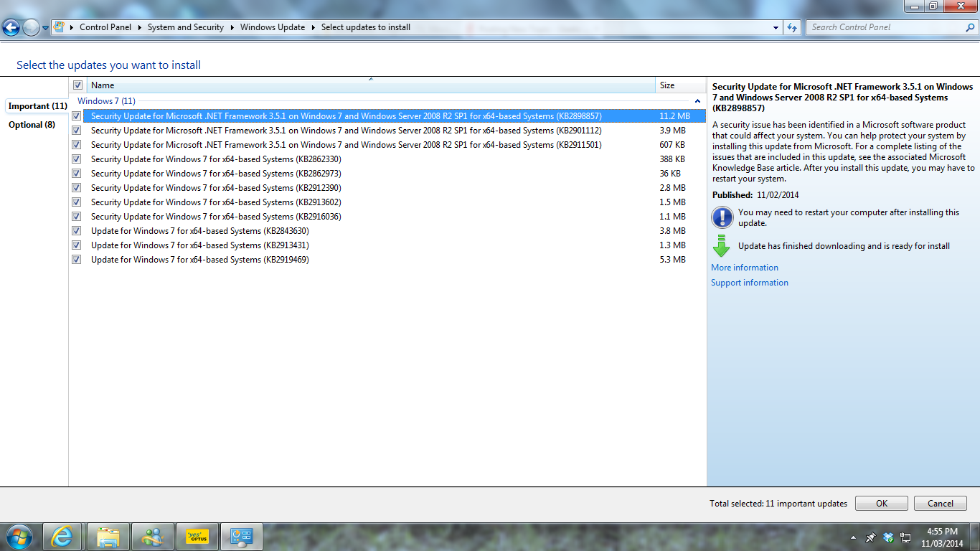Show hidden system tray icons
Screen dimensions: 980x551
tap(853, 537)
